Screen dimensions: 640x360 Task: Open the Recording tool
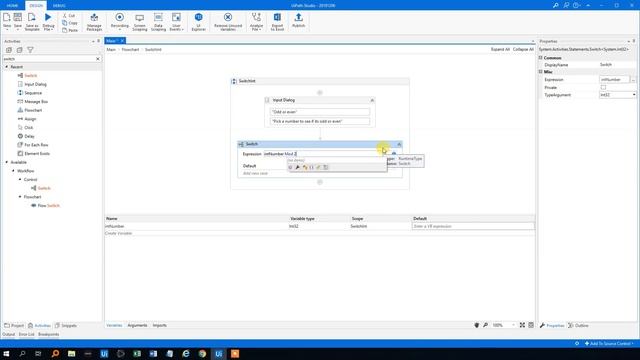pyautogui.click(x=120, y=21)
